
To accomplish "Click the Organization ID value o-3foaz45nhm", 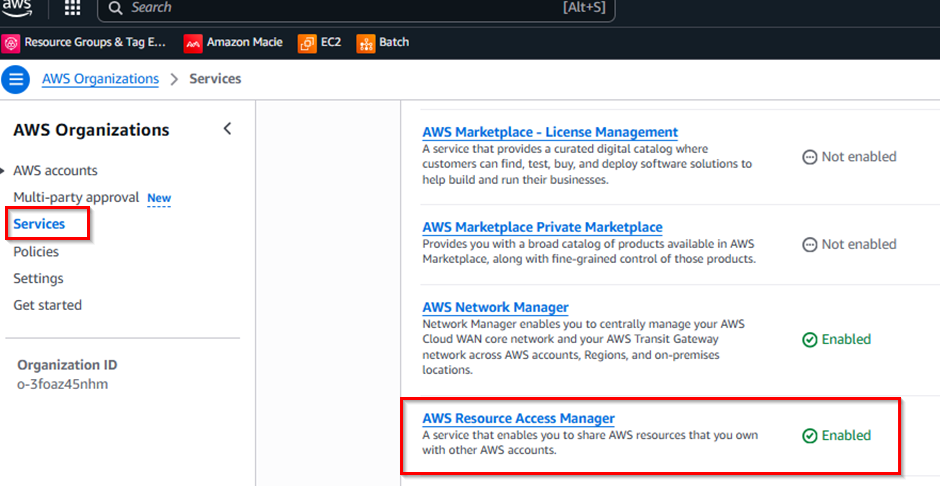I will 62,384.
